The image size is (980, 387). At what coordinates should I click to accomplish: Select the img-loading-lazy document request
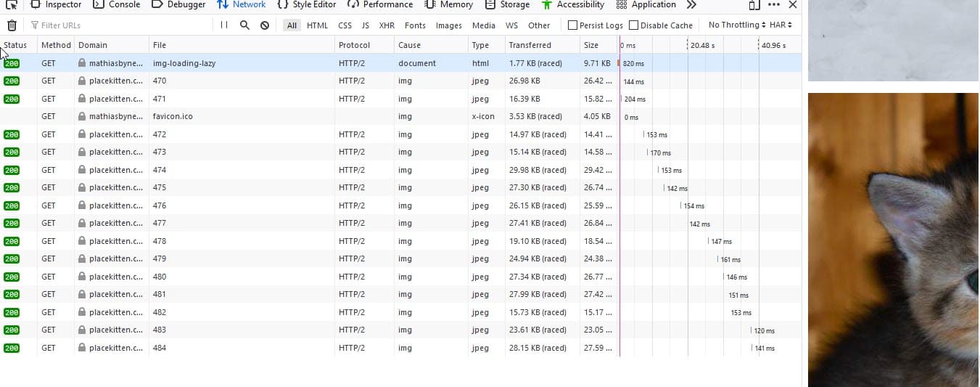coord(184,63)
